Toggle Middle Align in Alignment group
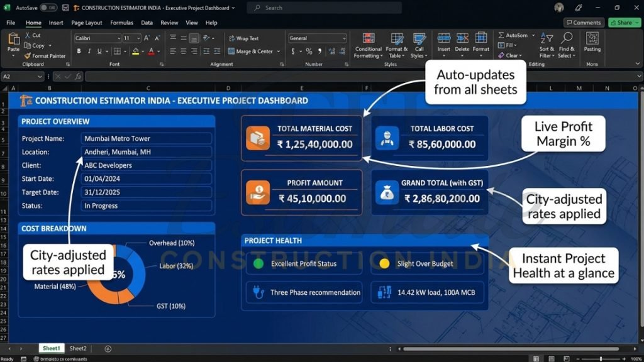Screen dimensions: 644x362 pyautogui.click(x=184, y=38)
